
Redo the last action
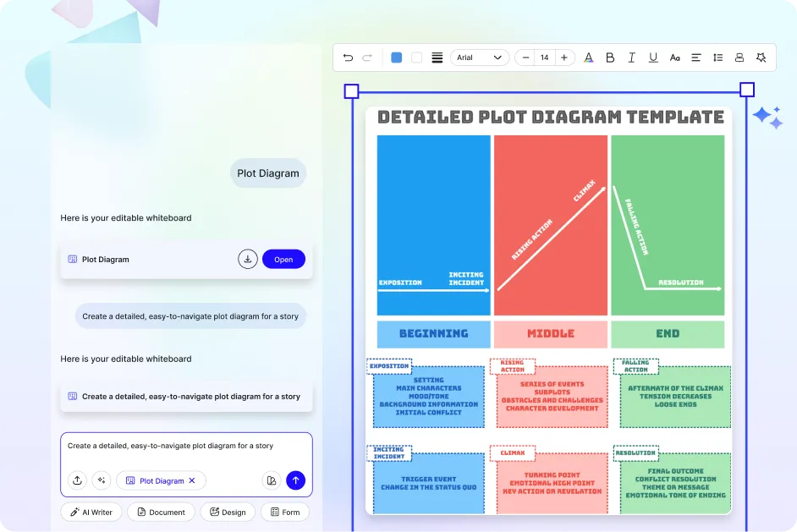pos(367,58)
